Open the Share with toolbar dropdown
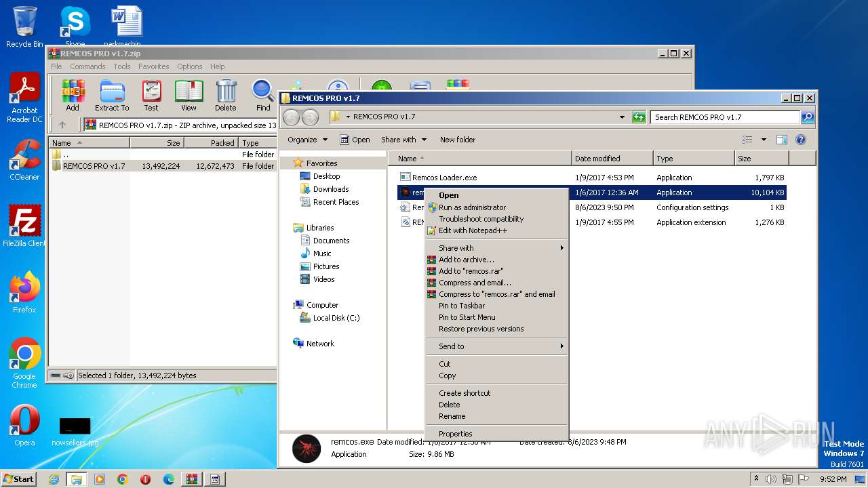 point(404,140)
